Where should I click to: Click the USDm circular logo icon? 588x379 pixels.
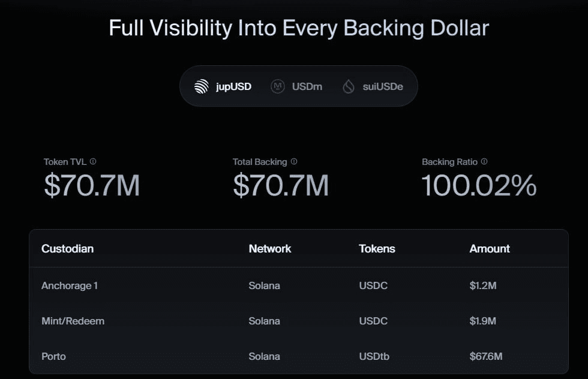pos(277,86)
